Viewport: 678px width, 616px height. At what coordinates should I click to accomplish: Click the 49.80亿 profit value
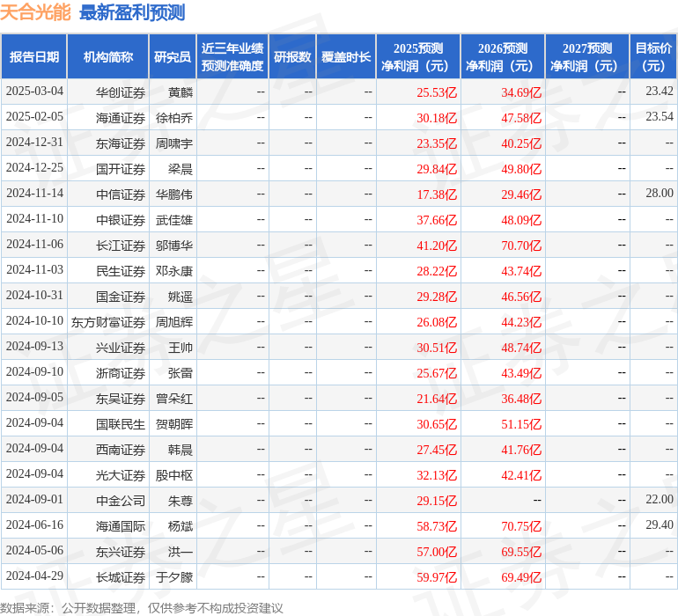click(x=521, y=169)
